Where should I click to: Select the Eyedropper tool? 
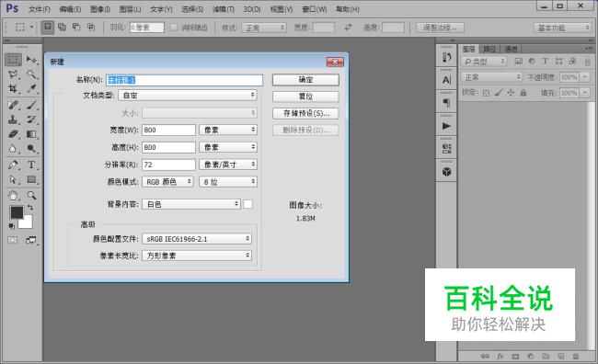tap(31, 88)
